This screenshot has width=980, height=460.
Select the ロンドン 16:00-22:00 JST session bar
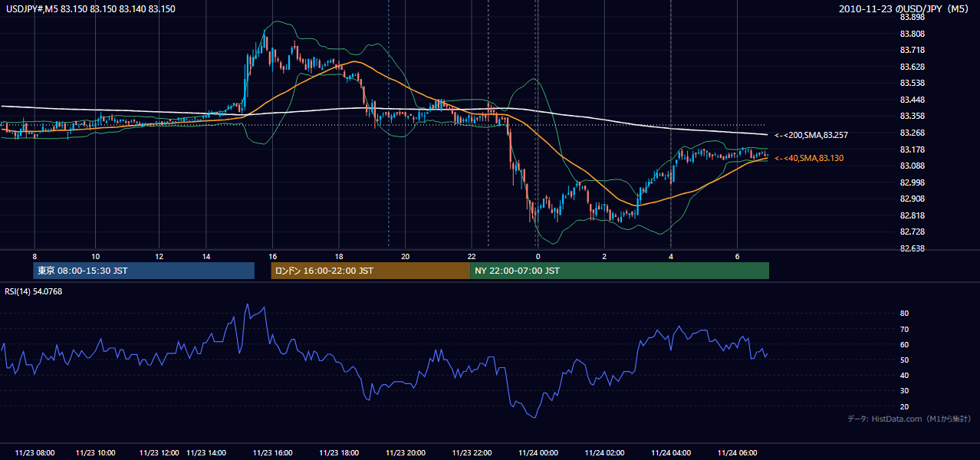[370, 271]
